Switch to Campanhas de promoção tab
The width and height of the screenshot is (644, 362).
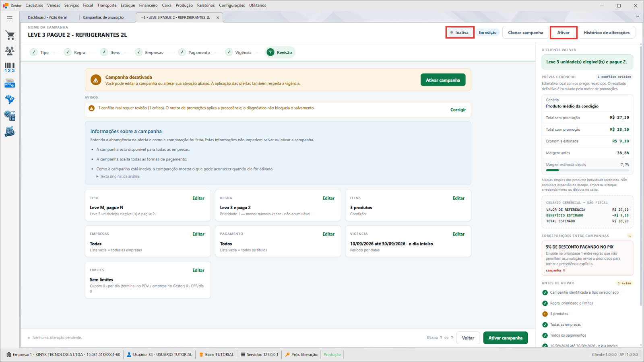103,18
